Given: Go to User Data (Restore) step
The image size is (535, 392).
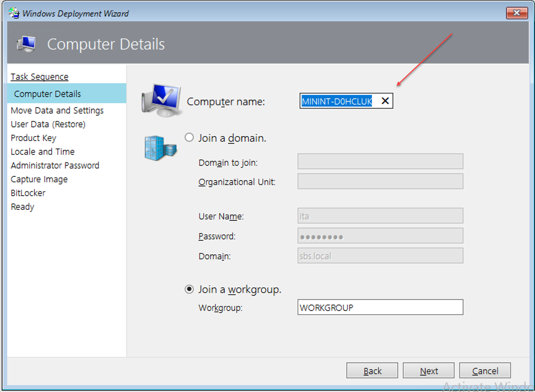Looking at the screenshot, I should [x=48, y=124].
